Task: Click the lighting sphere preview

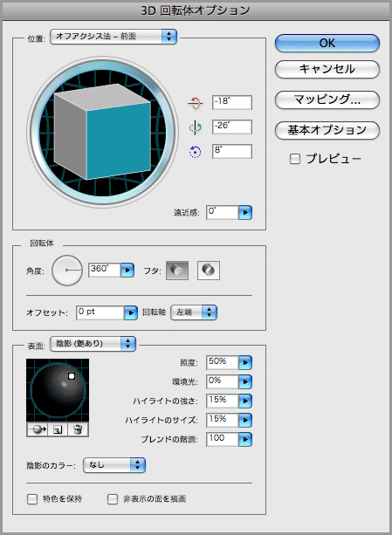Action: point(58,390)
